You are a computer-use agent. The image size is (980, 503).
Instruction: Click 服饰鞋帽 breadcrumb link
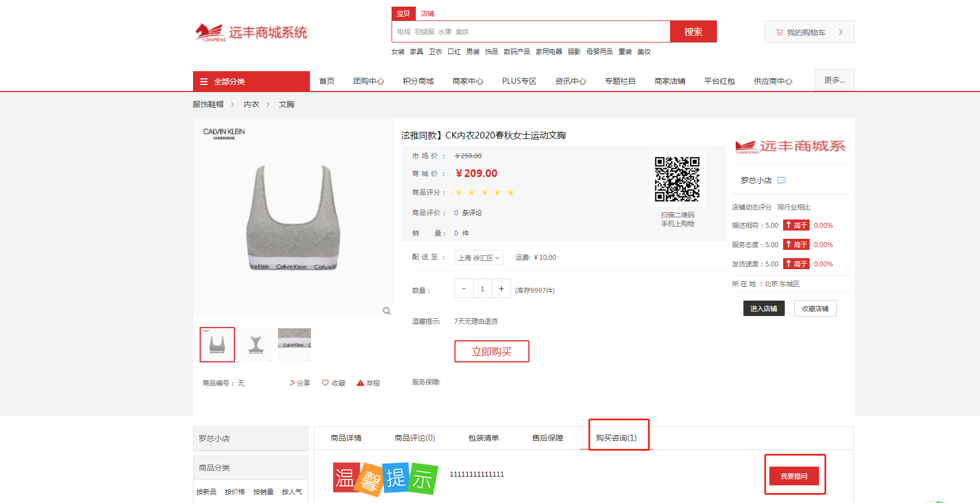tap(208, 104)
